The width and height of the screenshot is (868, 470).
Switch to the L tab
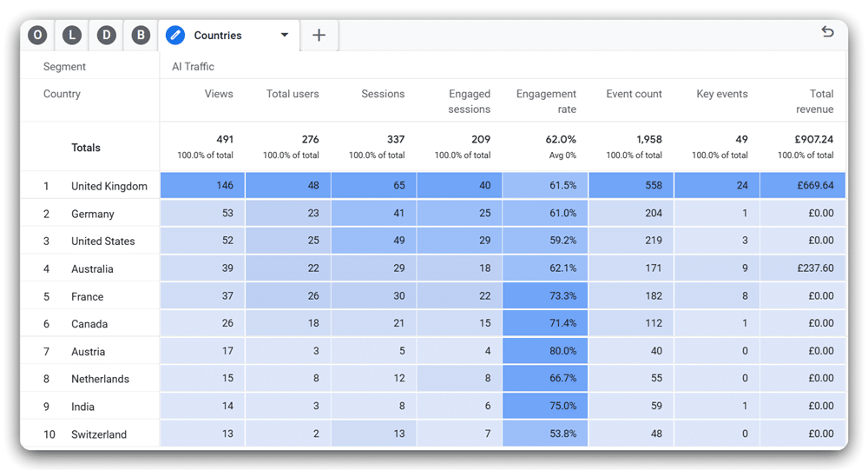click(x=71, y=36)
